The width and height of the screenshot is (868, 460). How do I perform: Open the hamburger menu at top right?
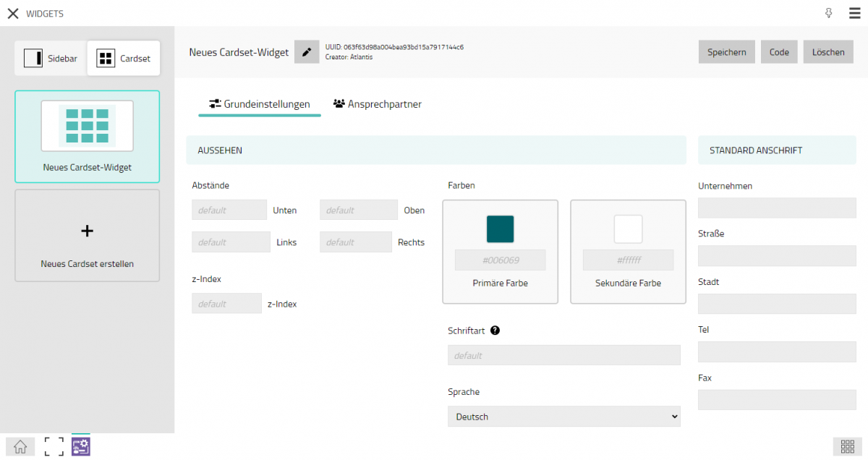point(854,13)
